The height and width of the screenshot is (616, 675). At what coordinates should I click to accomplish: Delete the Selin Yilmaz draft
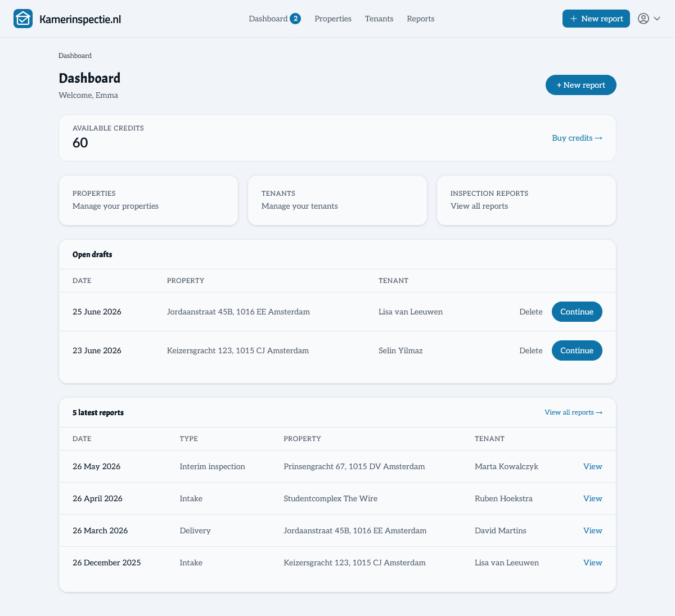click(x=531, y=350)
